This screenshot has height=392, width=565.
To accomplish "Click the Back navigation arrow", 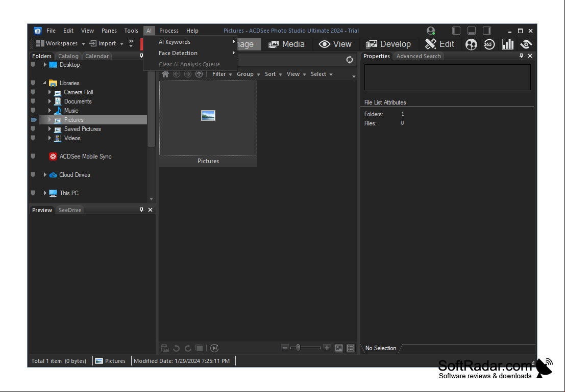I will click(177, 74).
